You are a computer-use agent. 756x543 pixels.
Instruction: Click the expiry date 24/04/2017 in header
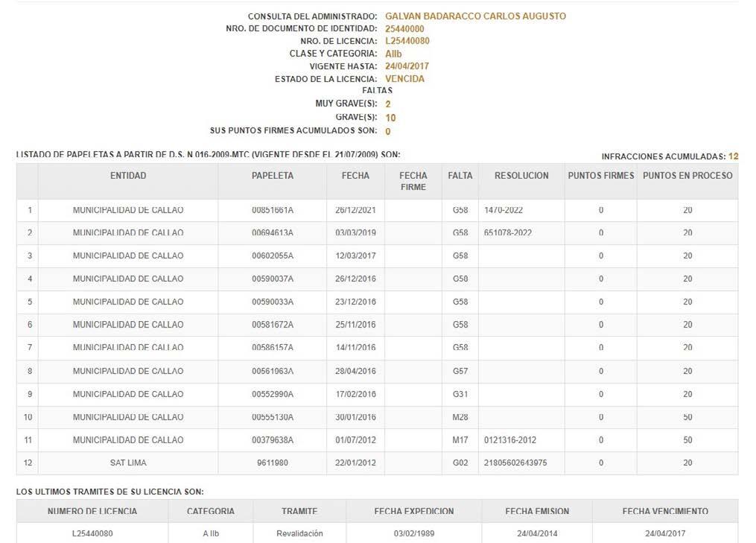[x=407, y=66]
